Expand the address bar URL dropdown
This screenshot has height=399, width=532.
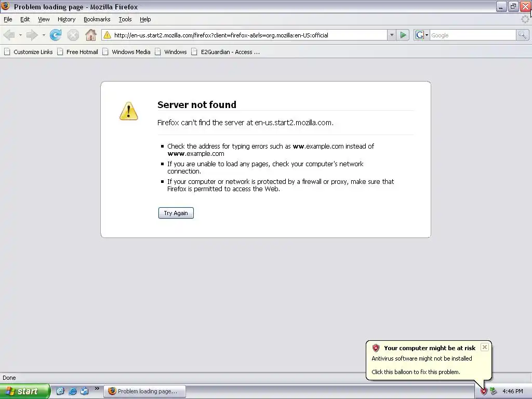pos(392,35)
